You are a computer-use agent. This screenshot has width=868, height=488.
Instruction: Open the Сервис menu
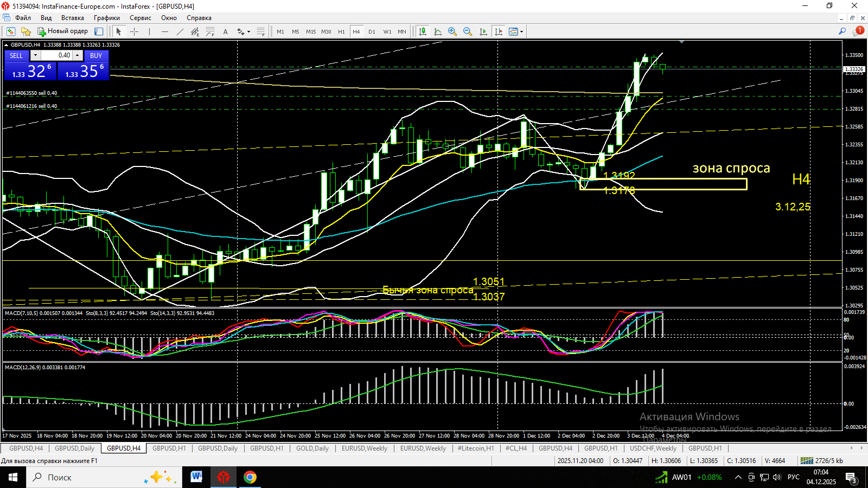(x=141, y=18)
